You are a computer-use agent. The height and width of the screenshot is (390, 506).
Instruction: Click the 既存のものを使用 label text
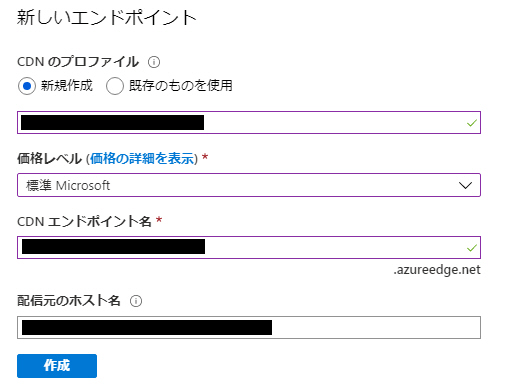tap(180, 86)
